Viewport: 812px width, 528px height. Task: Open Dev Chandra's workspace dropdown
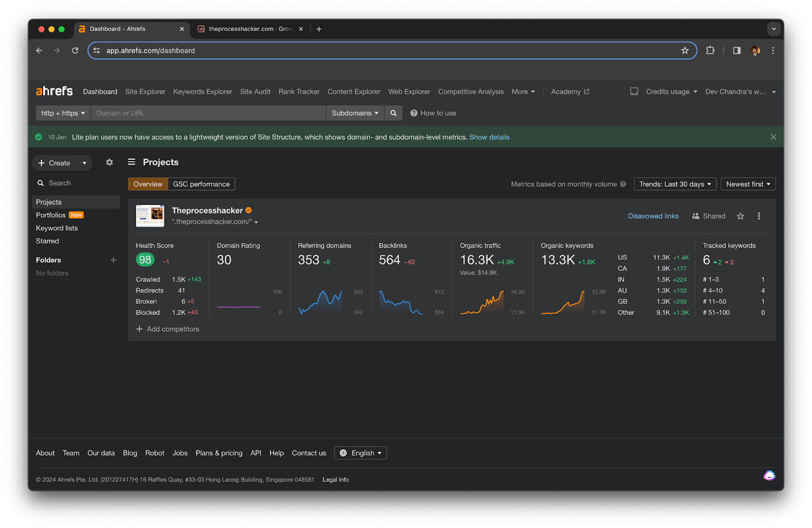(x=740, y=92)
